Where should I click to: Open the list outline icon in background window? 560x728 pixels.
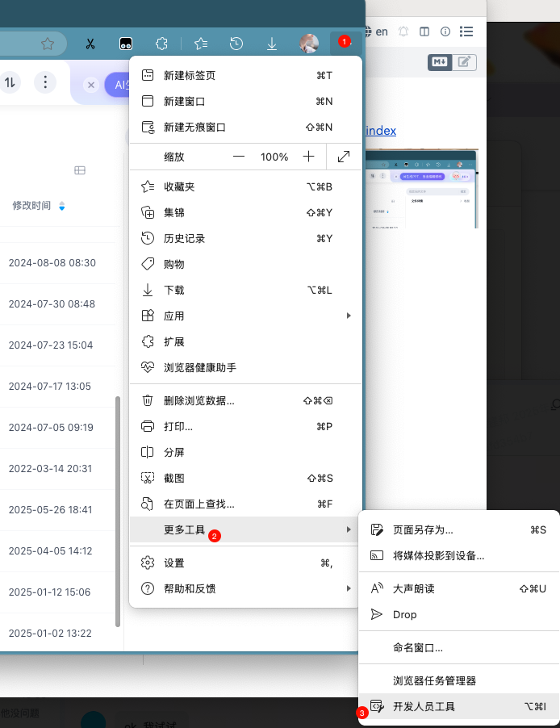pyautogui.click(x=466, y=31)
